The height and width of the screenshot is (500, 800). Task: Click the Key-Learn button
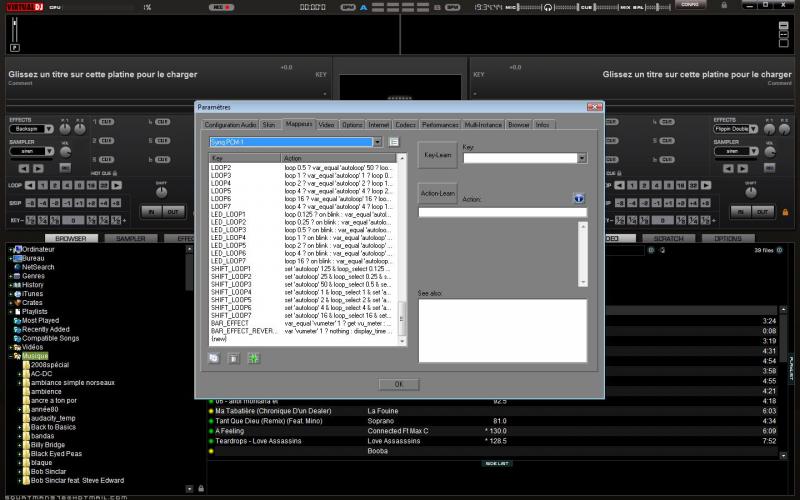click(x=437, y=155)
